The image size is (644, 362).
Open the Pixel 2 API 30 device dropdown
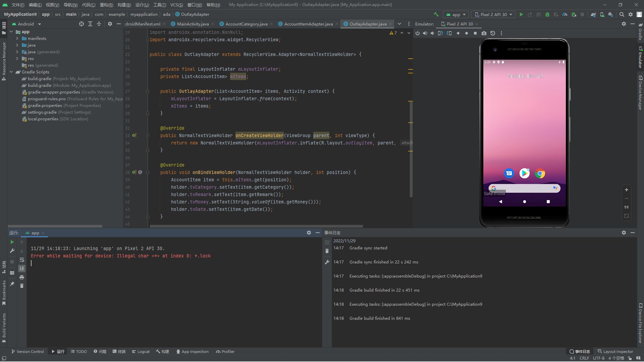[493, 14]
